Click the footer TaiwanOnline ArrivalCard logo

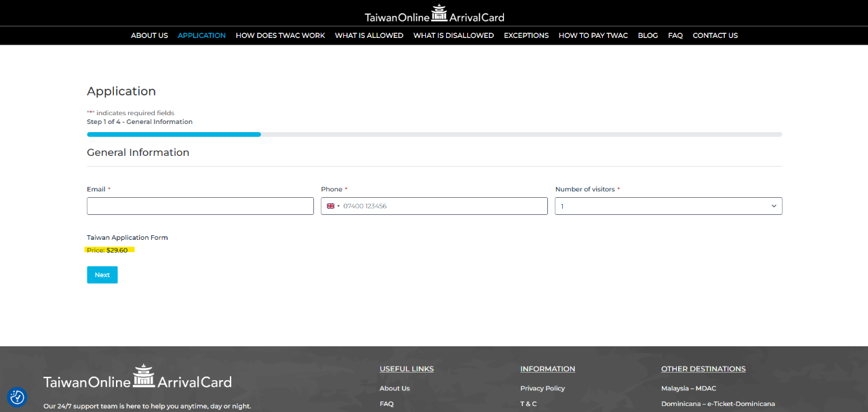coord(137,378)
